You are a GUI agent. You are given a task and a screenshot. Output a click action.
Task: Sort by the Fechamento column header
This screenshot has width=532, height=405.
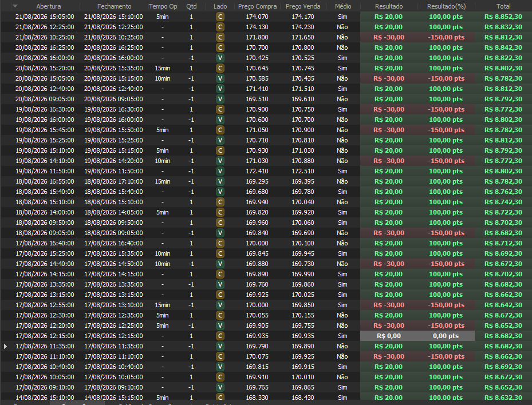114,6
